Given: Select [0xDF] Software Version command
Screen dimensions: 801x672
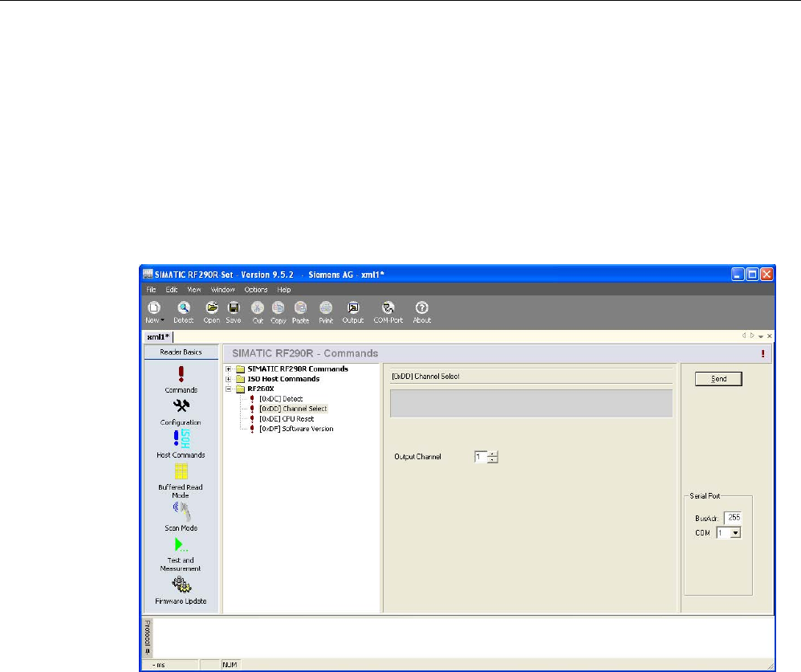Looking at the screenshot, I should [296, 429].
